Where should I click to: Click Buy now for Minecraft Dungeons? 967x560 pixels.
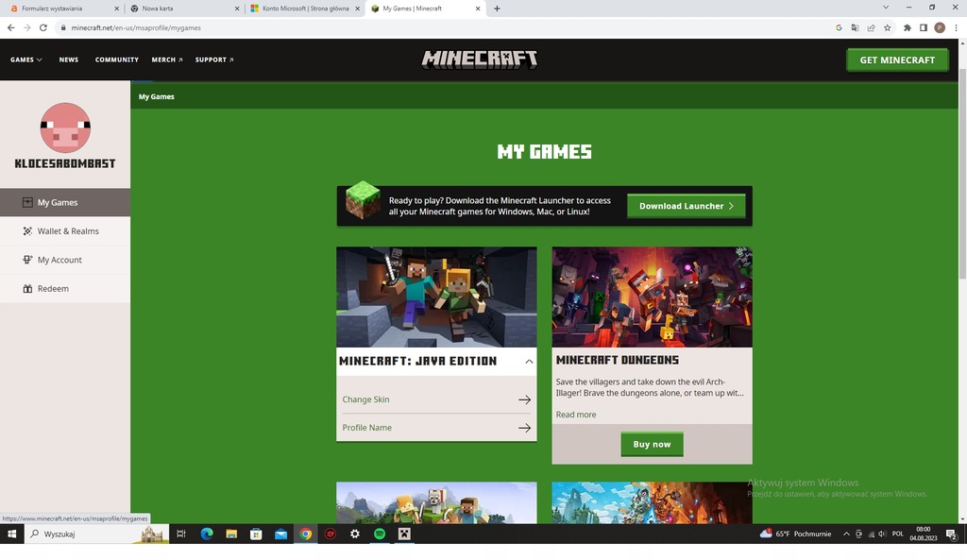(652, 444)
